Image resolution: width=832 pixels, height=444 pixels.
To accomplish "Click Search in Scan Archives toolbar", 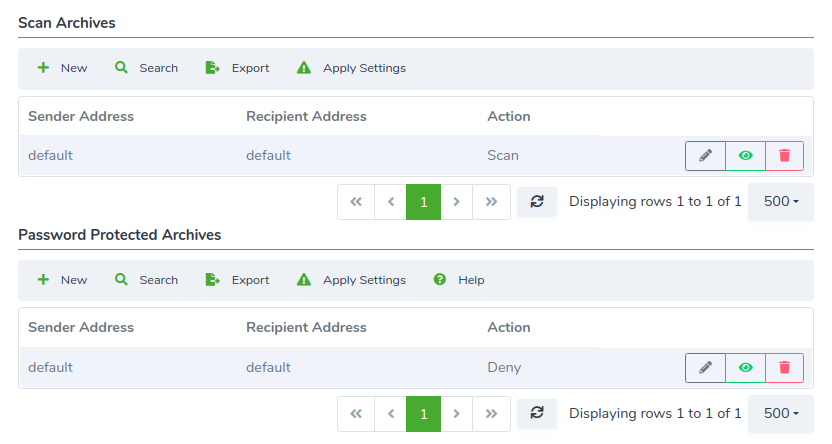I will [146, 68].
